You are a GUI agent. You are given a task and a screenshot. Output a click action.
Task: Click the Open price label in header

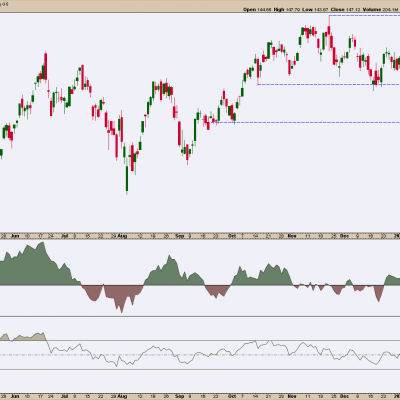click(249, 10)
